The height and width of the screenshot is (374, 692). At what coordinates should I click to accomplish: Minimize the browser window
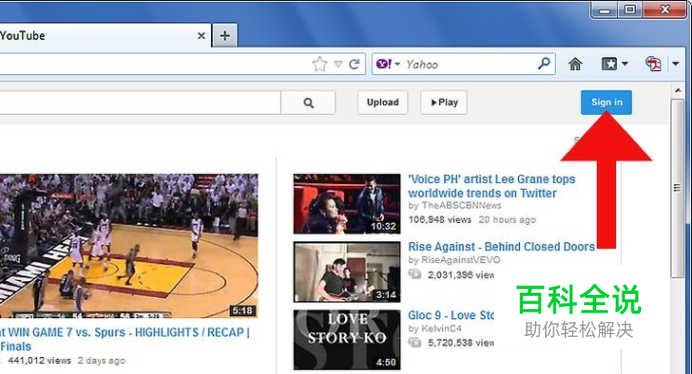click(x=605, y=10)
